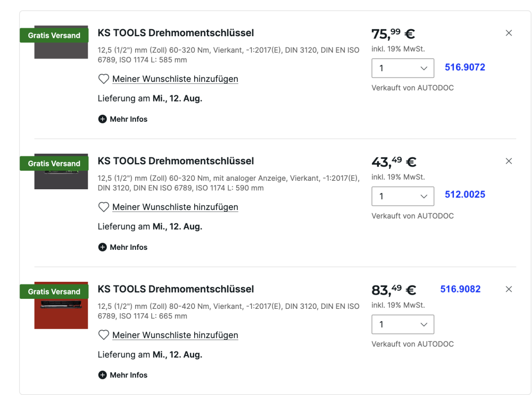Open quantity dropdown for the 83,49 € item
The width and height of the screenshot is (532, 395).
[x=403, y=324]
